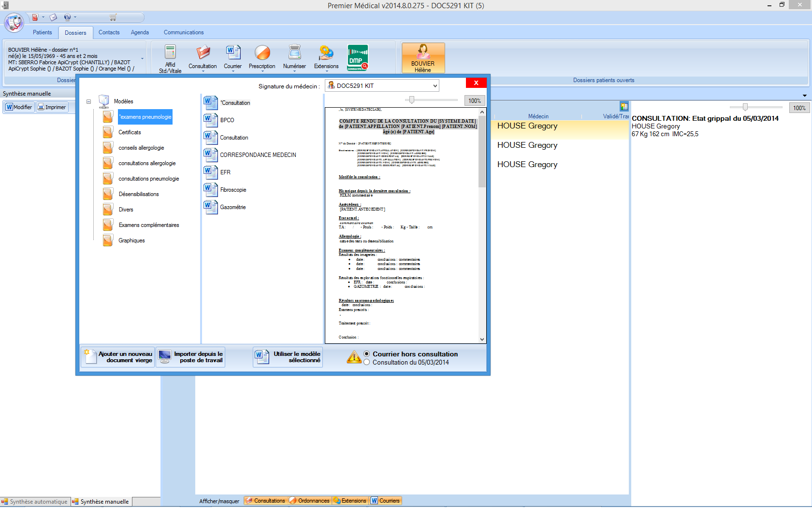Expand the patient info panel arrow
Screen dimensions: 812x508
[142, 59]
